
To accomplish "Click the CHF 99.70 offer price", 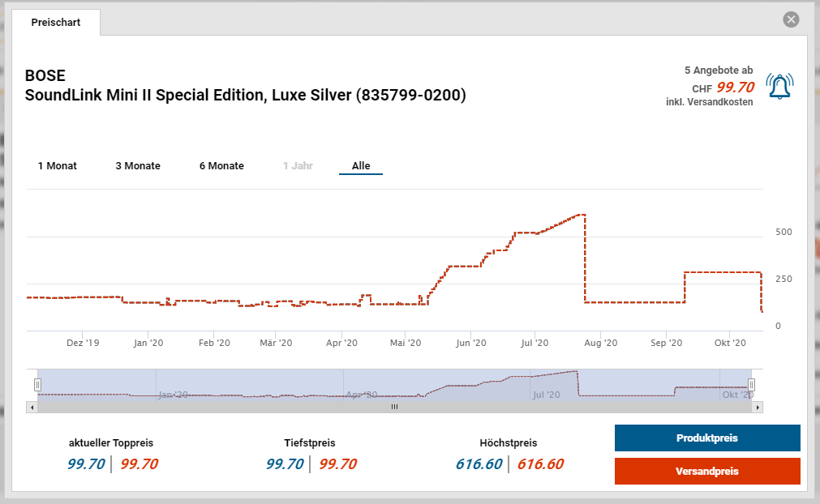I will 735,88.
